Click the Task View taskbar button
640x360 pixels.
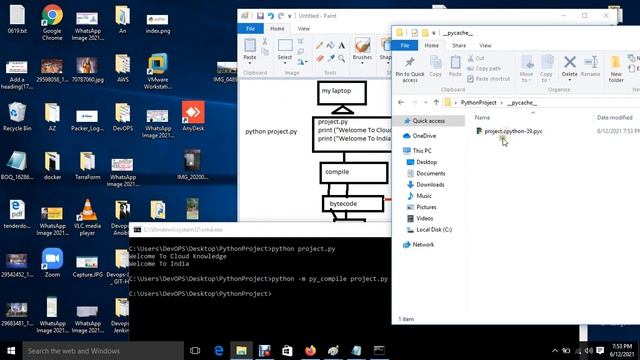tap(195, 351)
